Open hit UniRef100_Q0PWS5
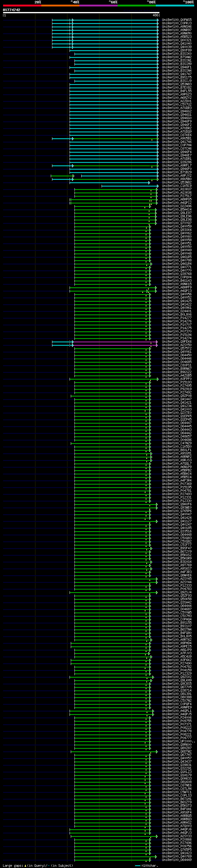Screen dimensions: 197x868 177,20
